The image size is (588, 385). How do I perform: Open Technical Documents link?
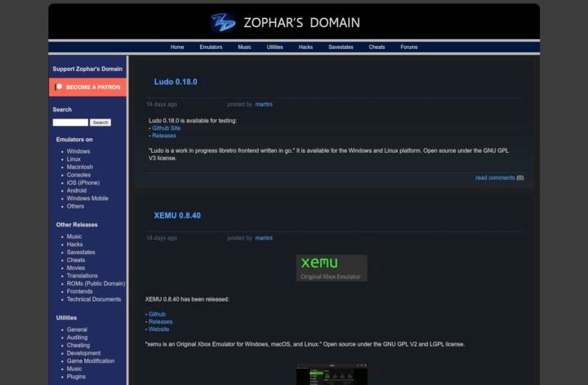coord(94,299)
